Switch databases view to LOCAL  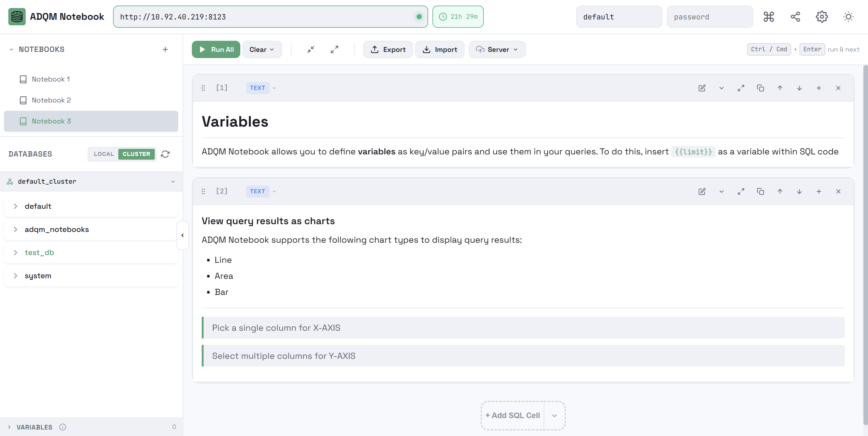point(104,154)
